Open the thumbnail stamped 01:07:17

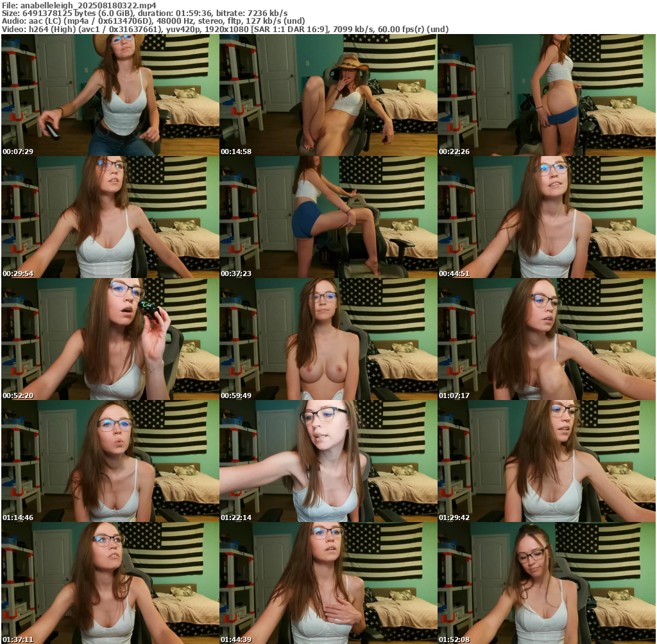(x=547, y=339)
